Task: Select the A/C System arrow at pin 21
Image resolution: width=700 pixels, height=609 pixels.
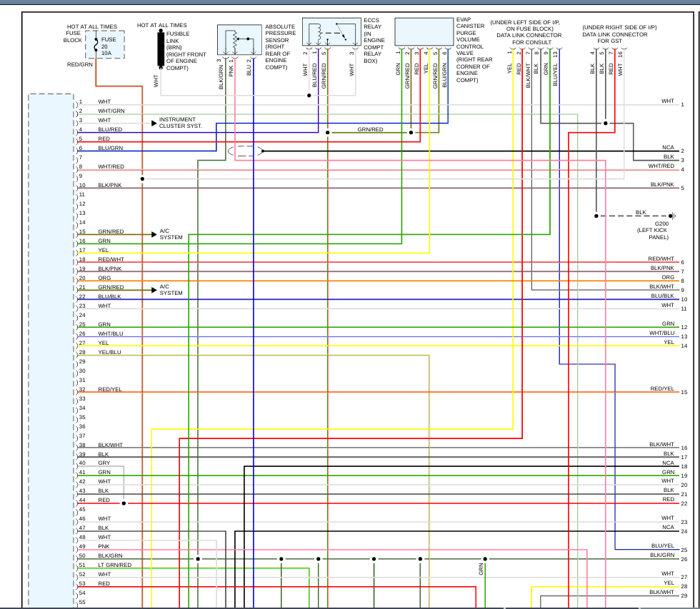Action: coord(154,290)
